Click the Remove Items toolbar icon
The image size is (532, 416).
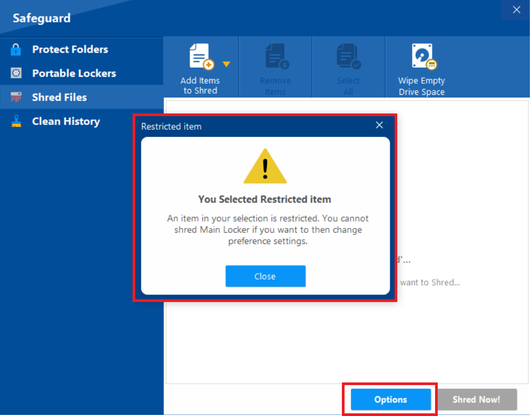tap(277, 56)
